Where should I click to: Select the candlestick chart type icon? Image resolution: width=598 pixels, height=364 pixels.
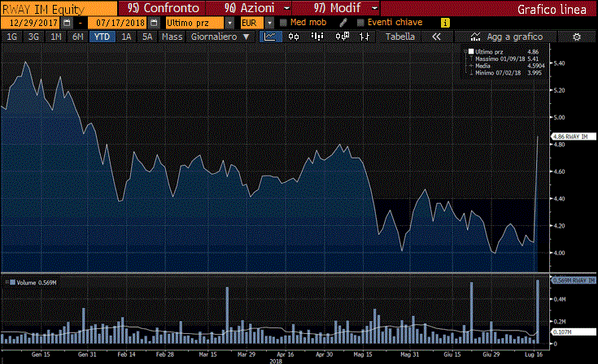[x=294, y=37]
